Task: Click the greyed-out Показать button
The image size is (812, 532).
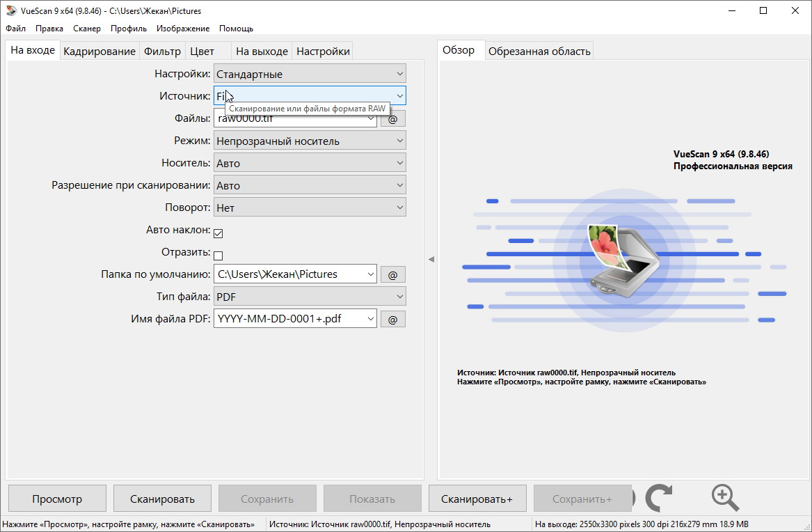Action: (x=372, y=499)
